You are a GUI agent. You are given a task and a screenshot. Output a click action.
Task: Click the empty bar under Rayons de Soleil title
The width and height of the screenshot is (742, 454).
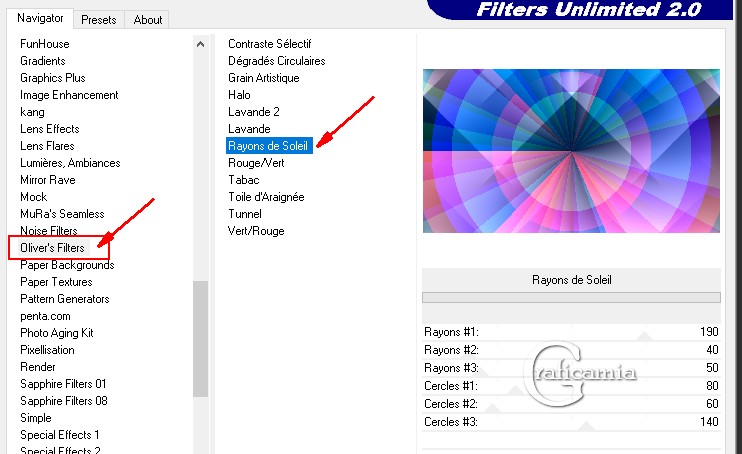571,297
